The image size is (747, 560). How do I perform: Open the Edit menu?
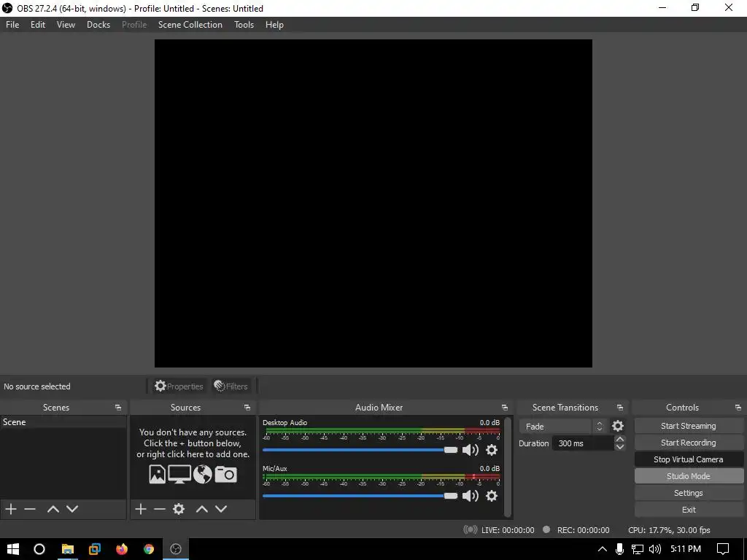click(x=38, y=25)
